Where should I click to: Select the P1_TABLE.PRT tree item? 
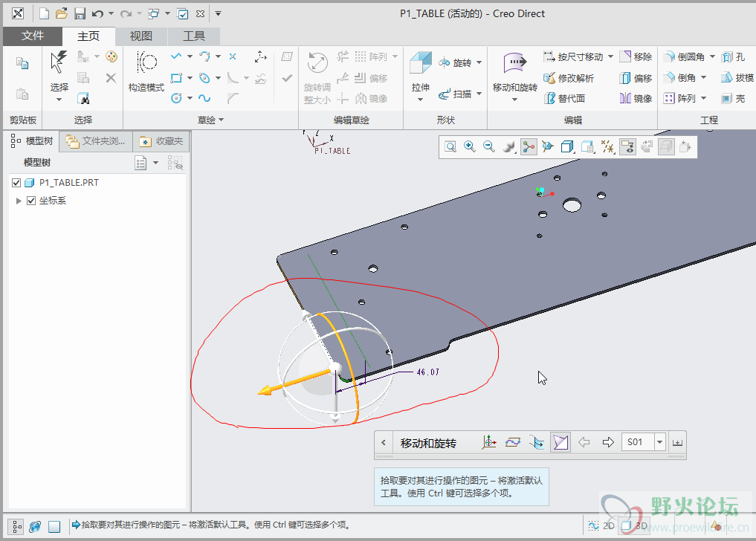point(69,183)
